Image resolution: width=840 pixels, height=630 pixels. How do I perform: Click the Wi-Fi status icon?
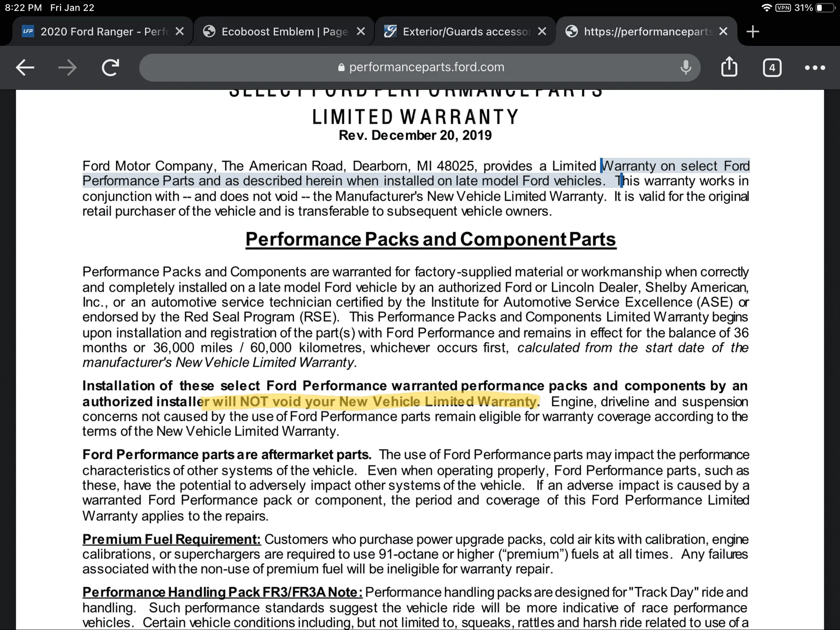tap(766, 8)
